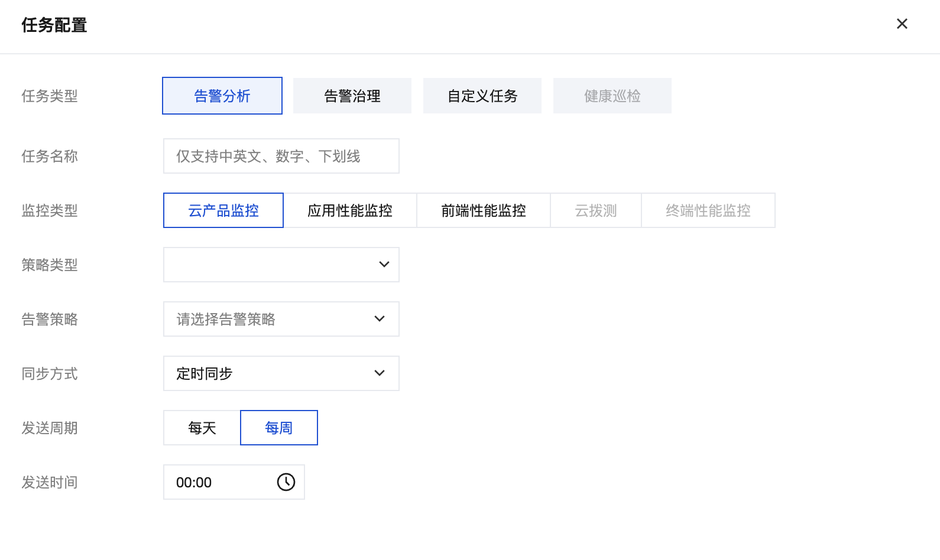Click the 策略类型 dropdown chevron arrow
The width and height of the screenshot is (940, 560).
coord(384,265)
